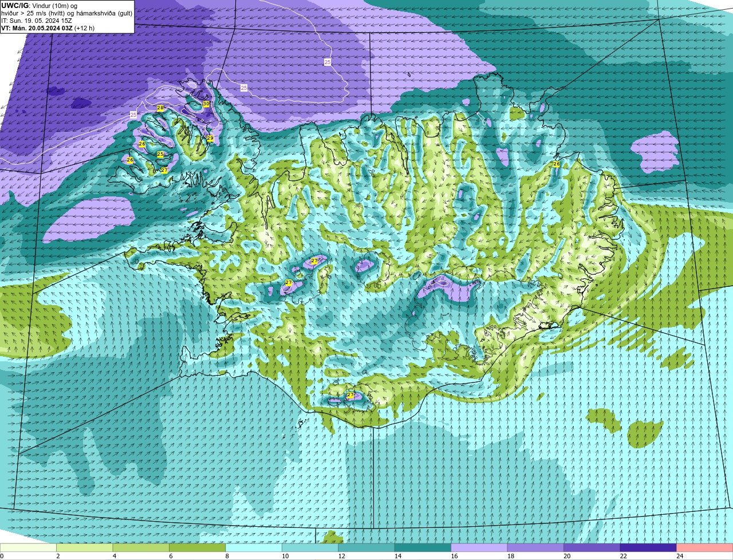Click the legend tick label "8"

227,556
